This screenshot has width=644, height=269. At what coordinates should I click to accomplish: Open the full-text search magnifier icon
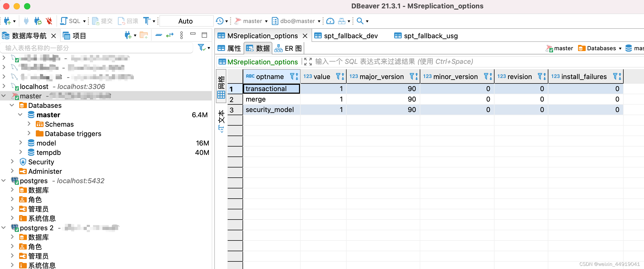[360, 21]
